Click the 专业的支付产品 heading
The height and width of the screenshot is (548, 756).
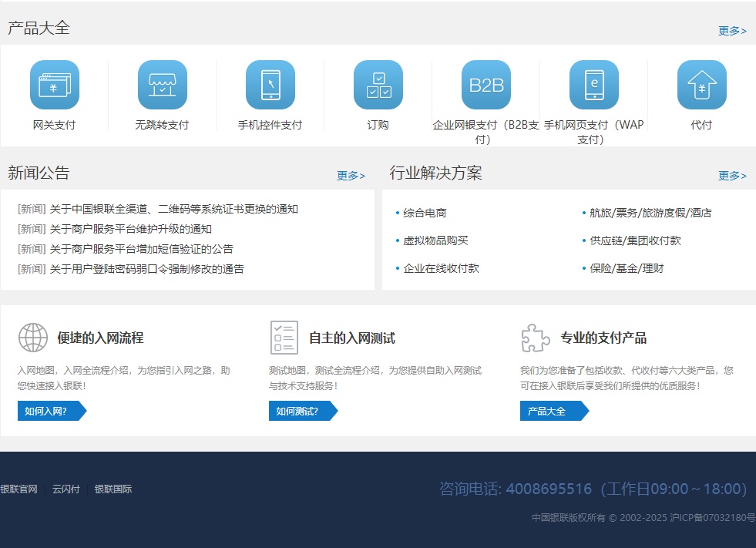click(603, 338)
